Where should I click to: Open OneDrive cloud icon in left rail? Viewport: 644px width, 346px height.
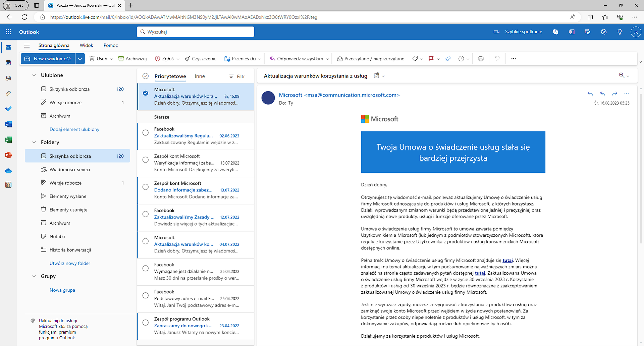[x=8, y=171]
